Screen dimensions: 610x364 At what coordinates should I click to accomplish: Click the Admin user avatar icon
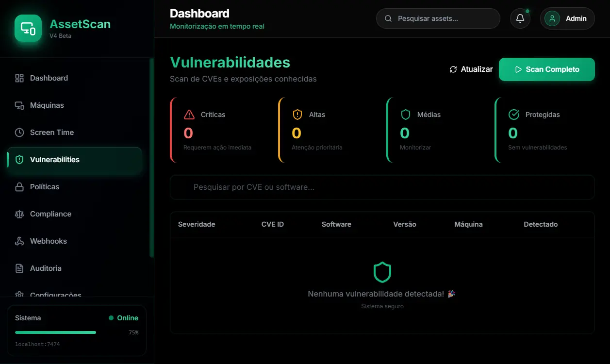[x=552, y=18]
